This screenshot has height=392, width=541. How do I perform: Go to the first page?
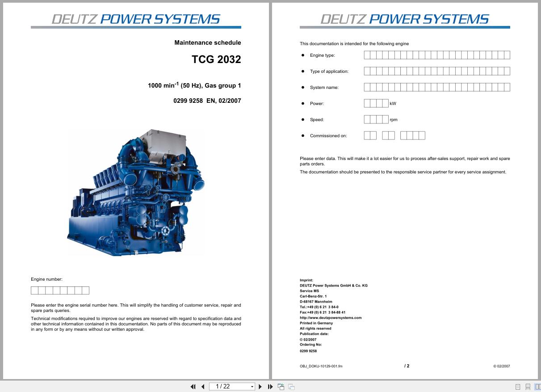[x=193, y=387]
